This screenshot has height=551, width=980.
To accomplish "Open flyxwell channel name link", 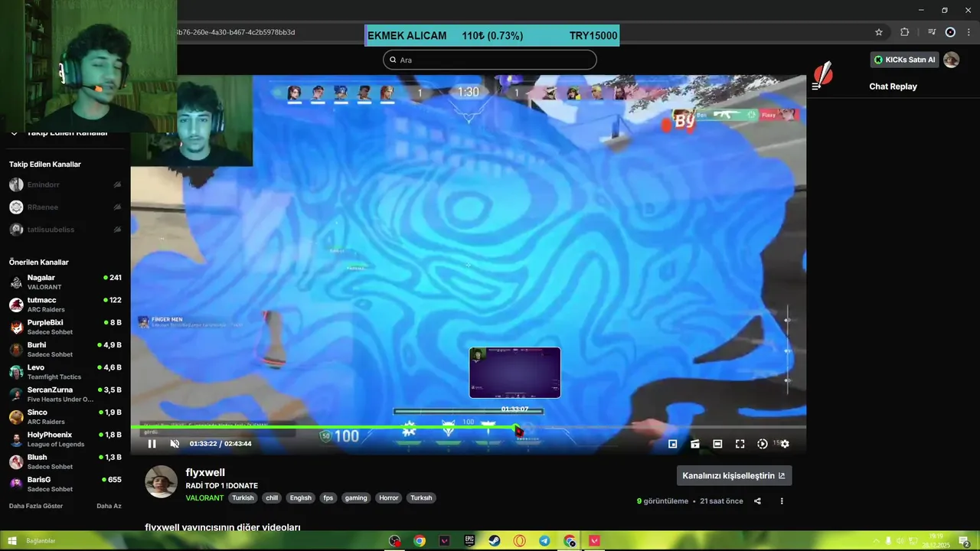I will click(x=205, y=473).
